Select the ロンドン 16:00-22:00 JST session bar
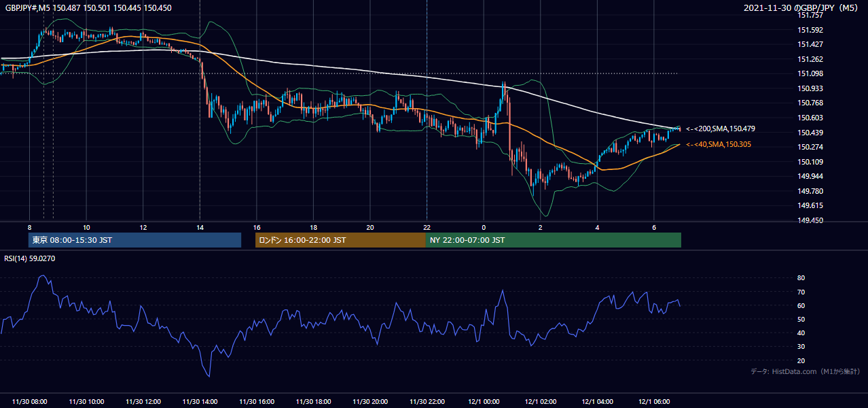Image resolution: width=868 pixels, height=408 pixels. tap(340, 240)
